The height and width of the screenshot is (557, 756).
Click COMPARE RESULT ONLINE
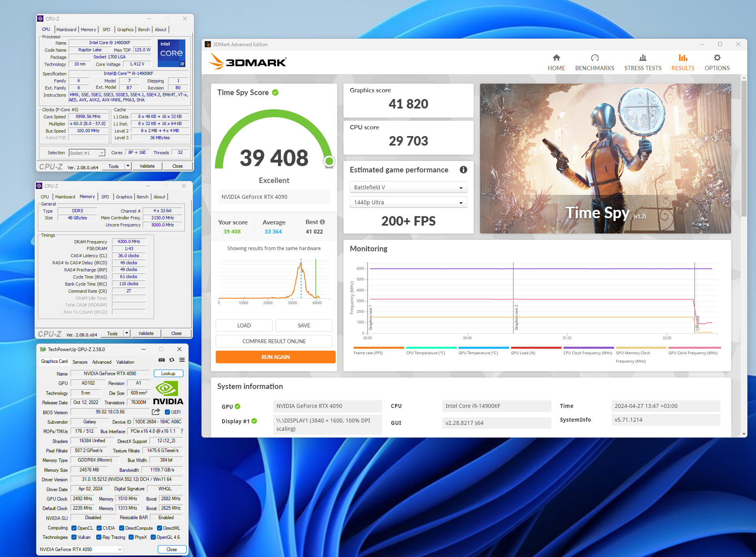[x=274, y=341]
